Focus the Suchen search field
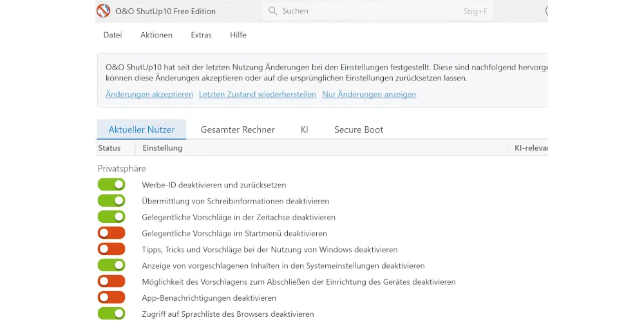The width and height of the screenshot is (644, 322). 378,11
